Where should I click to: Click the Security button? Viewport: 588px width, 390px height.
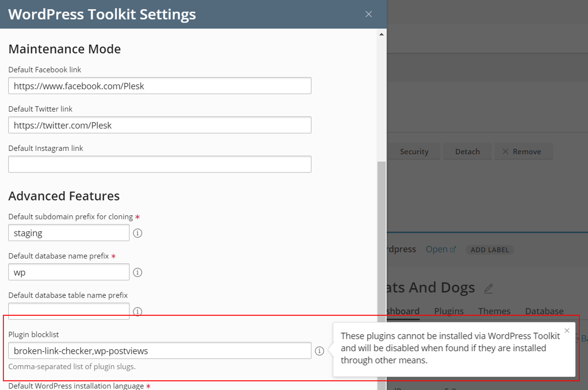pyautogui.click(x=414, y=151)
